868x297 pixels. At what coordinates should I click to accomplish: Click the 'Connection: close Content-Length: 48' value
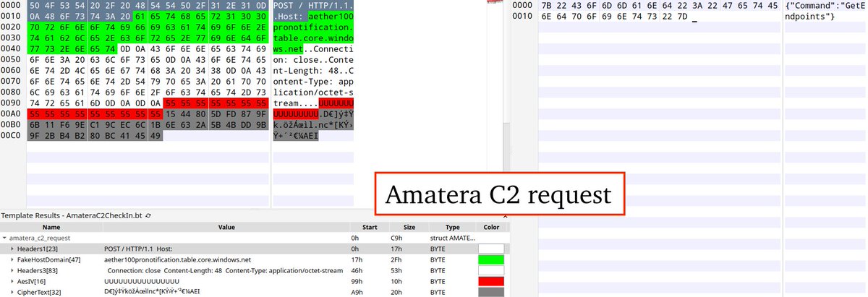(226, 270)
